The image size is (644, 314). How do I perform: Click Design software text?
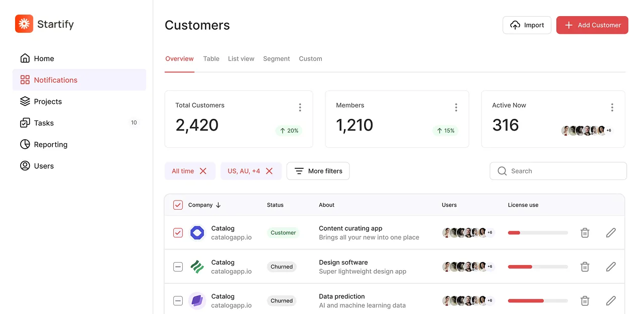point(343,263)
